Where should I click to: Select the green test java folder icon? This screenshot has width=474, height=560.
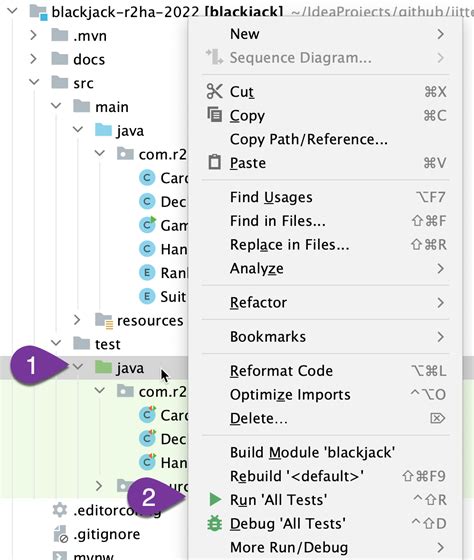(104, 367)
